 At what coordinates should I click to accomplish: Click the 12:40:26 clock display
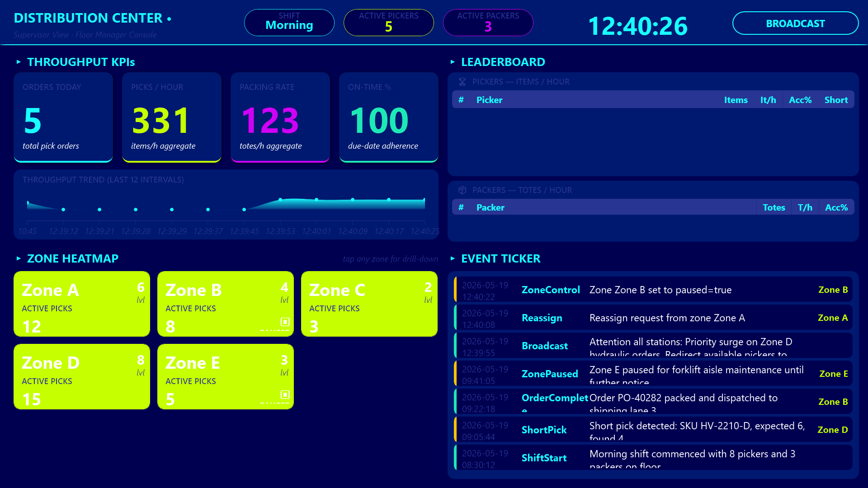pyautogui.click(x=637, y=26)
